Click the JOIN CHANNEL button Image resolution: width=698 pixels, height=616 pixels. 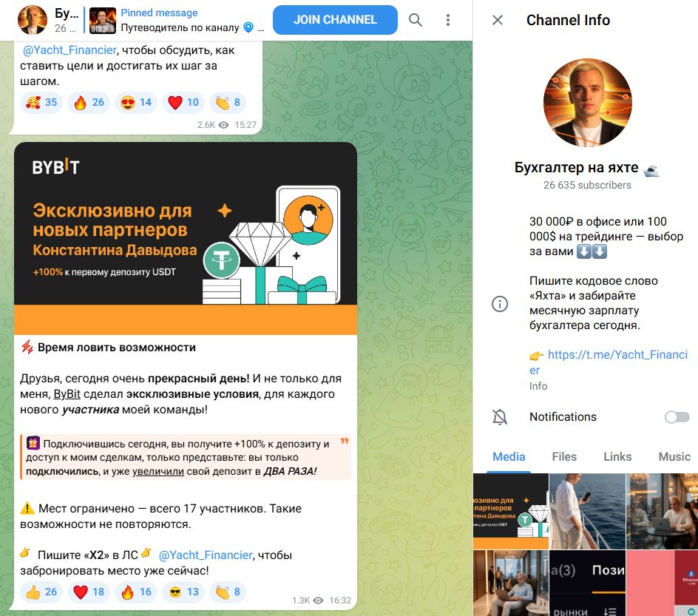pyautogui.click(x=335, y=20)
